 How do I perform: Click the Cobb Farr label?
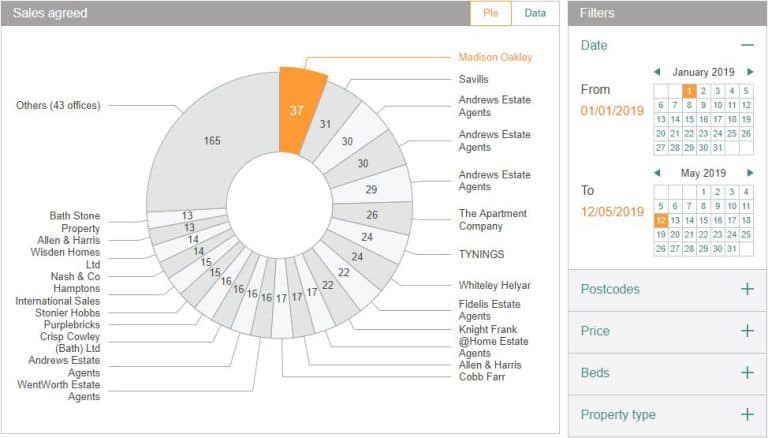pos(482,377)
